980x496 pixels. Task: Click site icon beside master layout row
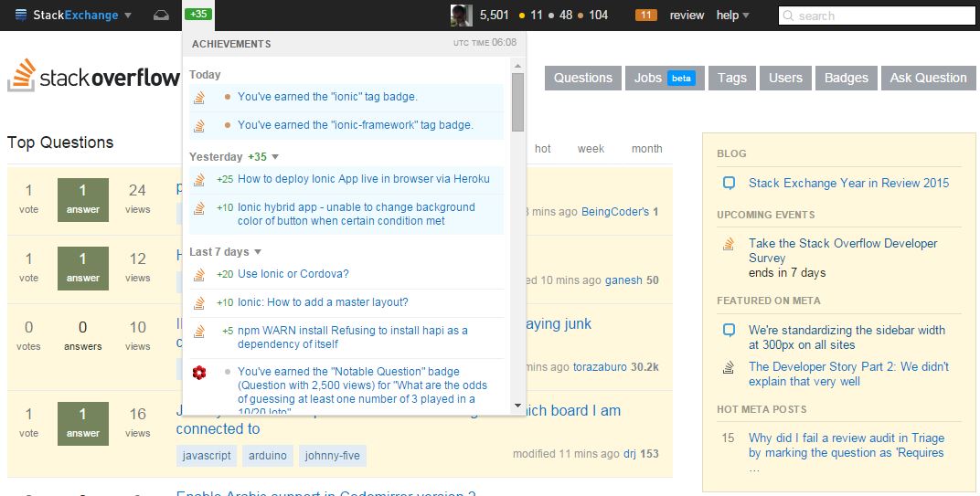point(199,303)
